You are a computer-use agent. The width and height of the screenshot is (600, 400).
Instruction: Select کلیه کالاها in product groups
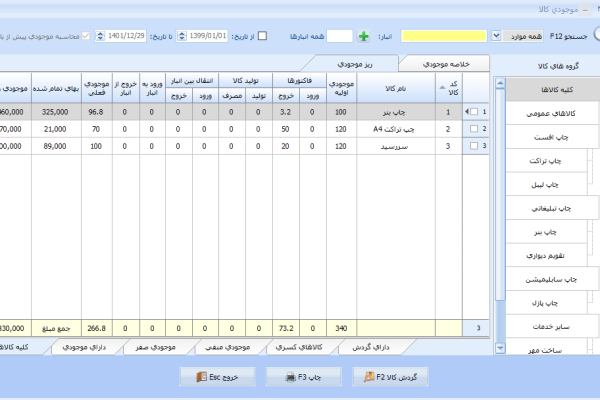(x=553, y=90)
